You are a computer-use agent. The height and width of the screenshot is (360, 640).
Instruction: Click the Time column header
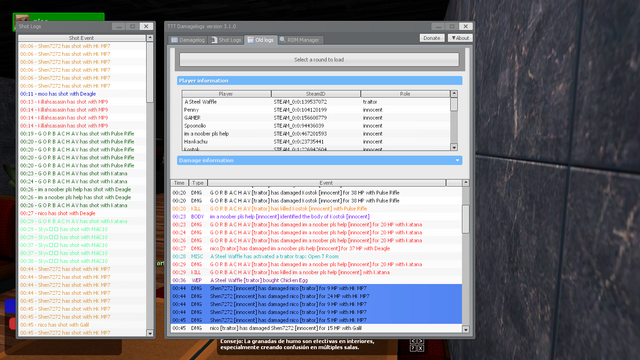pyautogui.click(x=179, y=183)
